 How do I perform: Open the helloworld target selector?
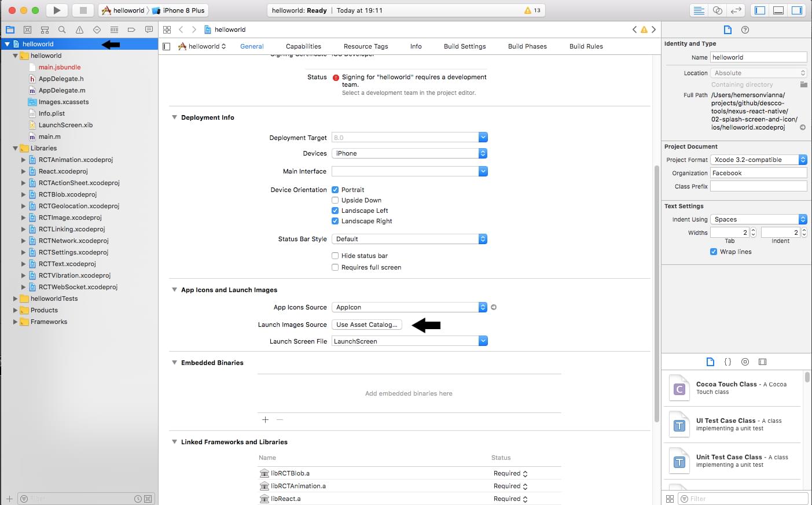point(202,46)
